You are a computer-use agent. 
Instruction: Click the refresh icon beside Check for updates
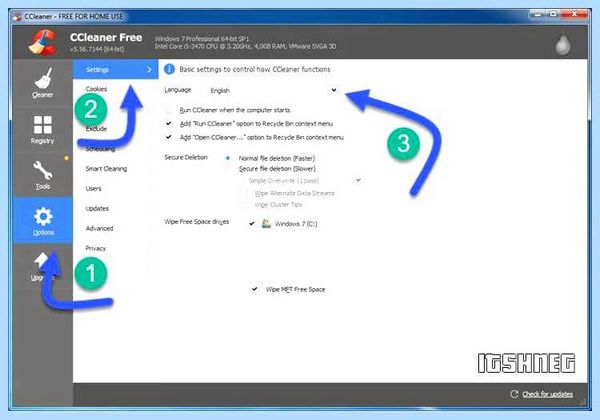pyautogui.click(x=514, y=394)
